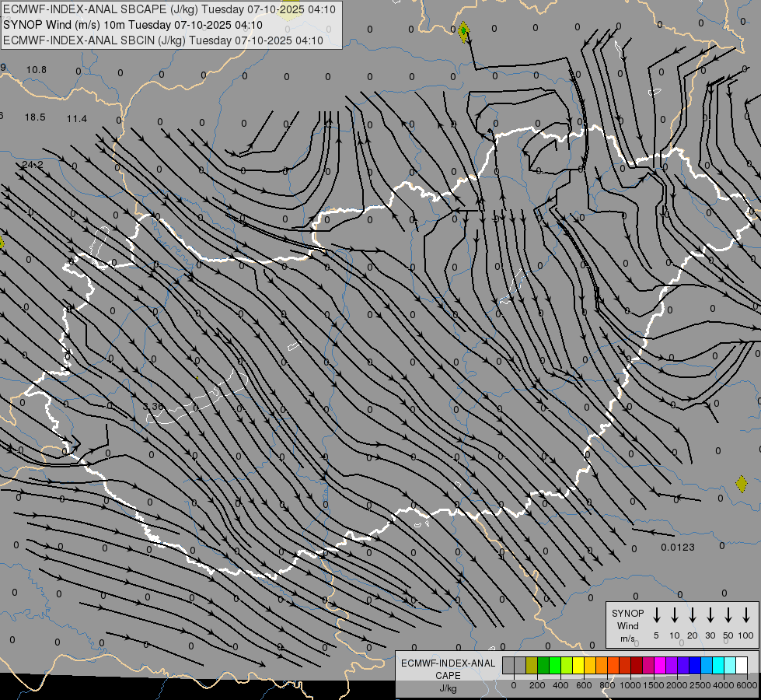Click the first gray CAPE legend swatch
This screenshot has width=761, height=700.
coord(508,666)
